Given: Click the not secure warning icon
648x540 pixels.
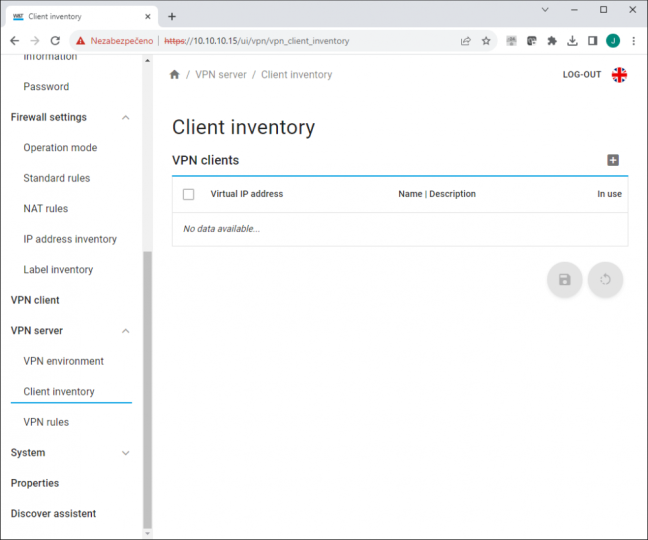Looking at the screenshot, I should [x=81, y=40].
